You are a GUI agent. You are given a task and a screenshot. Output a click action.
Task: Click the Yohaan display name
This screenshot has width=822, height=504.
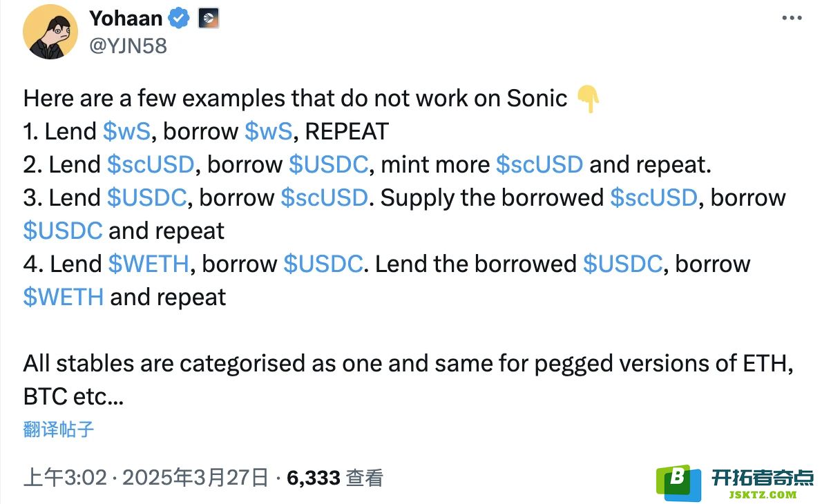pos(126,19)
